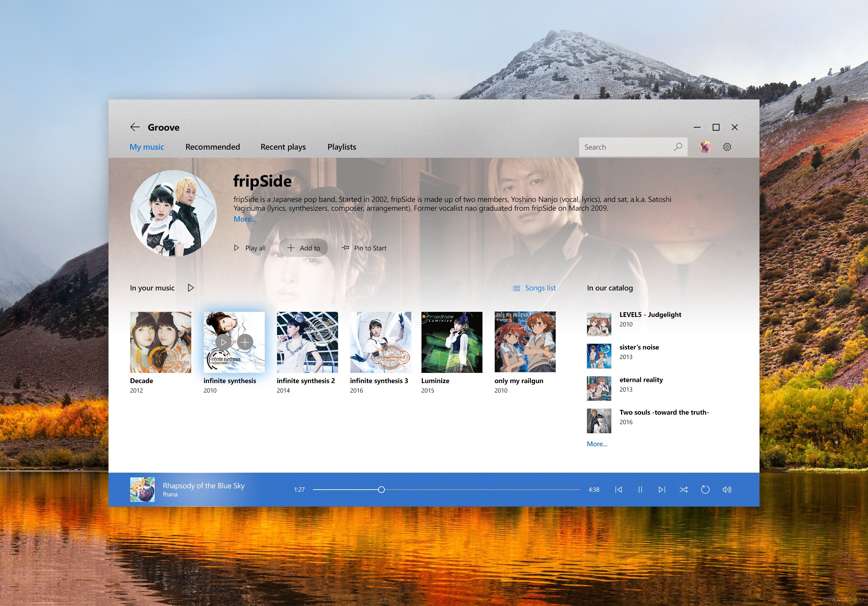Open the infinite synthesis 3 album cover

(x=381, y=342)
